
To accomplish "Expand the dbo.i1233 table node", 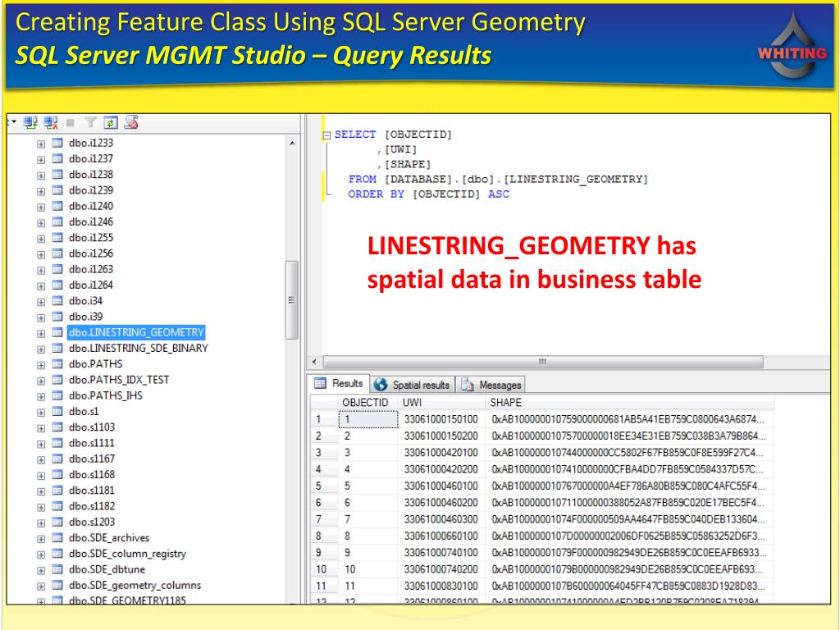I will pyautogui.click(x=41, y=144).
